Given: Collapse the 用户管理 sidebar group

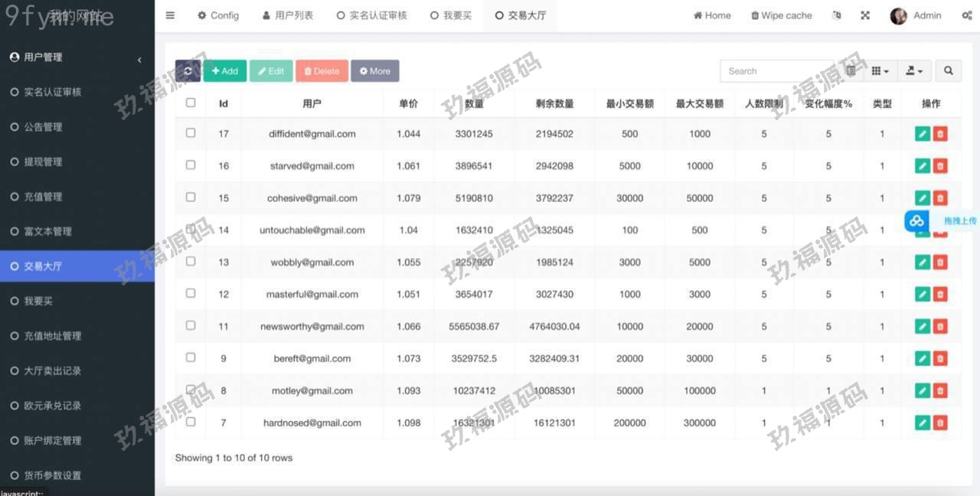Looking at the screenshot, I should click(x=139, y=58).
